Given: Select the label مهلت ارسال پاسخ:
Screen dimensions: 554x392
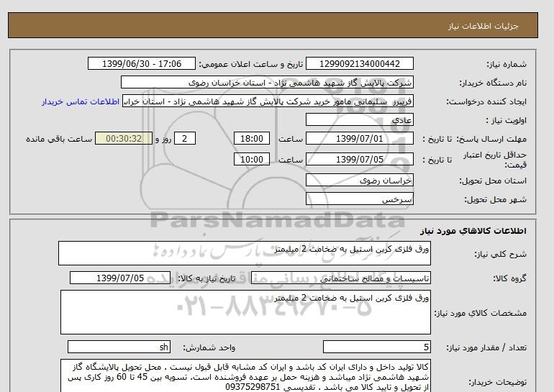Looking at the screenshot, I should coord(491,139).
